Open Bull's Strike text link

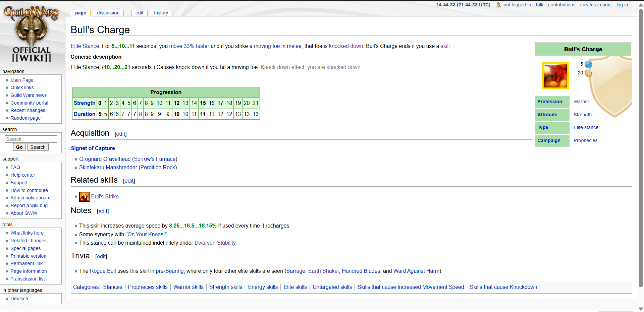tap(105, 196)
